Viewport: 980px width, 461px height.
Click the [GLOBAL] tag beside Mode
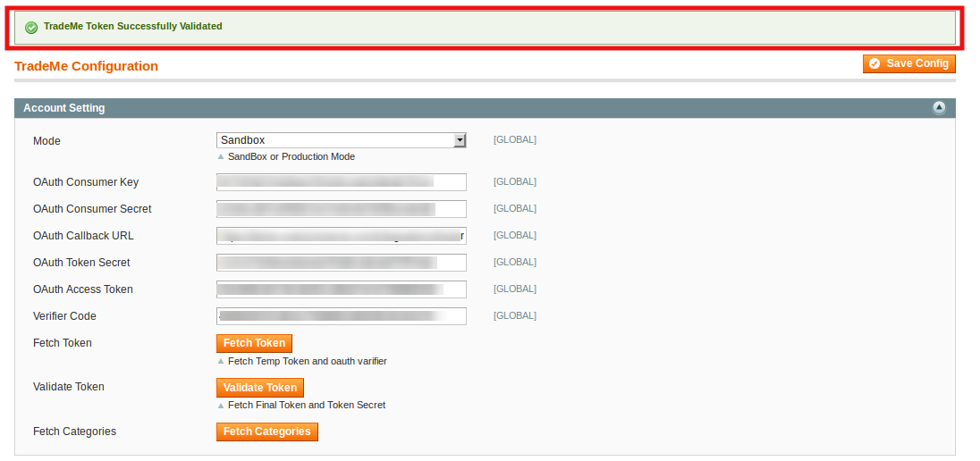point(515,140)
